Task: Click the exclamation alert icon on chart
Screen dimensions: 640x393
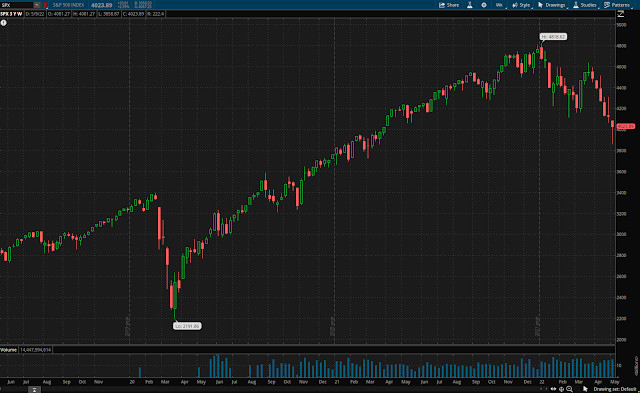Action: pyautogui.click(x=4, y=23)
